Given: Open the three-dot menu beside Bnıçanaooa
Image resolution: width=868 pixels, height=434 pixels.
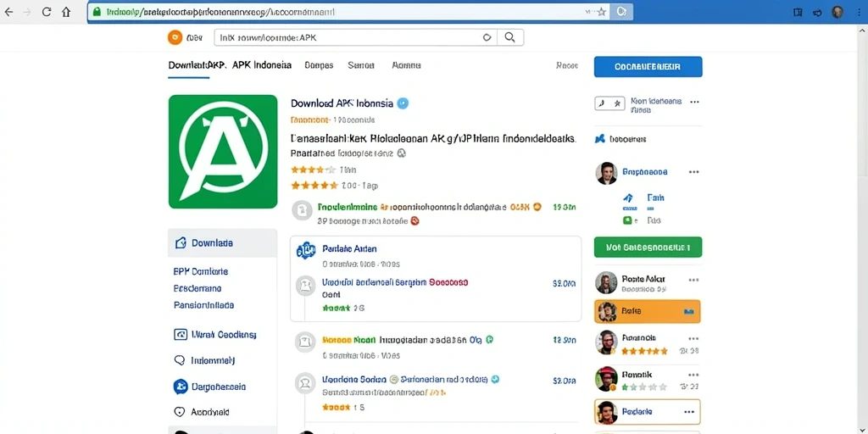Looking at the screenshot, I should coord(693,172).
